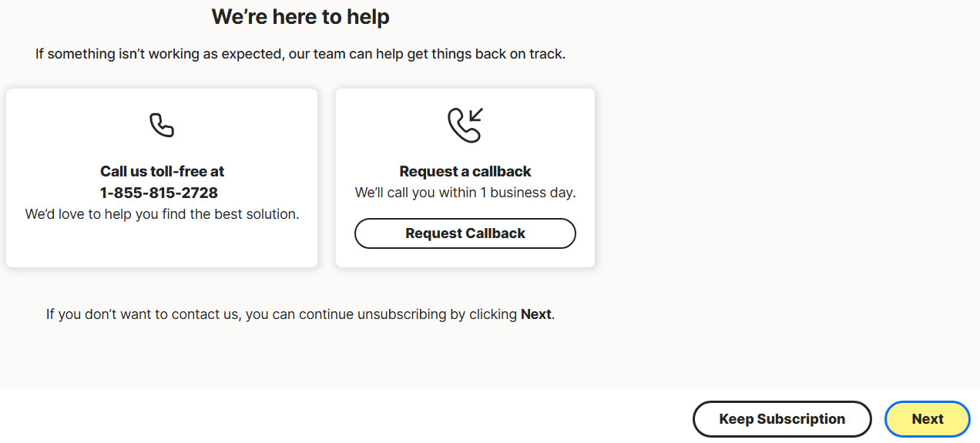Click the yellow Next button

(x=927, y=419)
